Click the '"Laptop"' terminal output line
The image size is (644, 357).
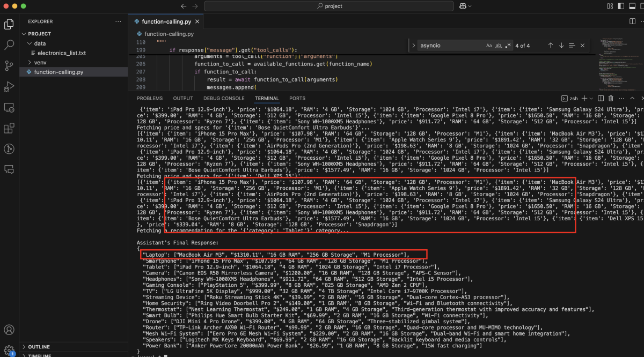276,255
